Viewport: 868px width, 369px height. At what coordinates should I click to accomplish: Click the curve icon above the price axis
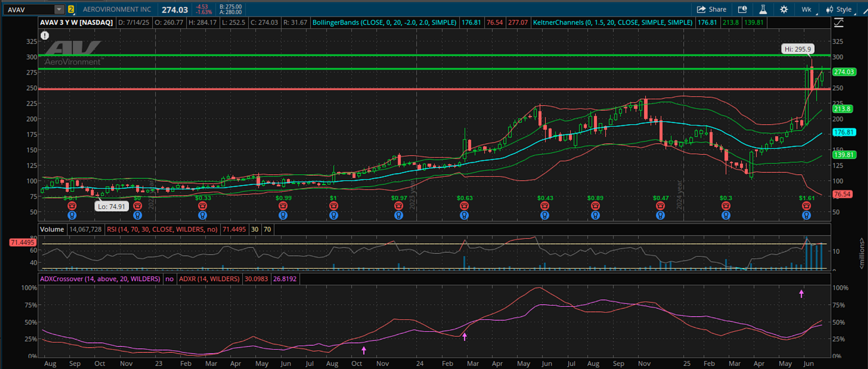(x=839, y=23)
